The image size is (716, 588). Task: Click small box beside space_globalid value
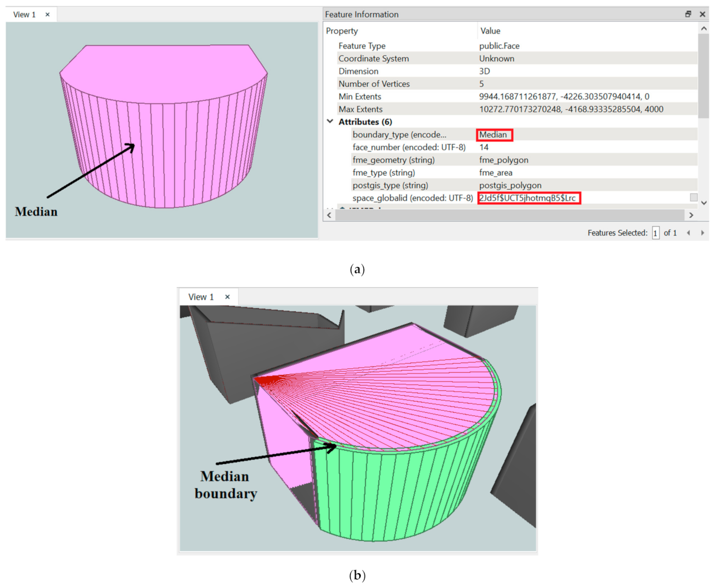[693, 197]
